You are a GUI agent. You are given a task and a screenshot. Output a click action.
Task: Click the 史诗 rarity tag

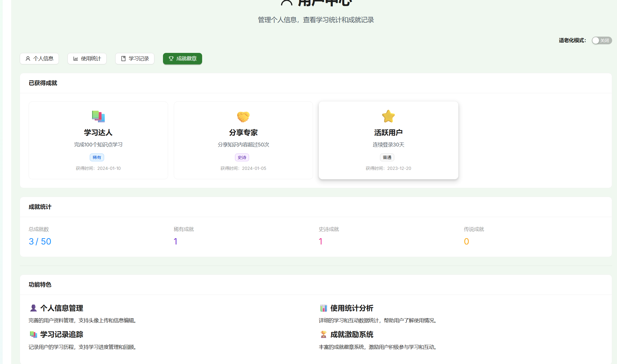[x=242, y=158]
